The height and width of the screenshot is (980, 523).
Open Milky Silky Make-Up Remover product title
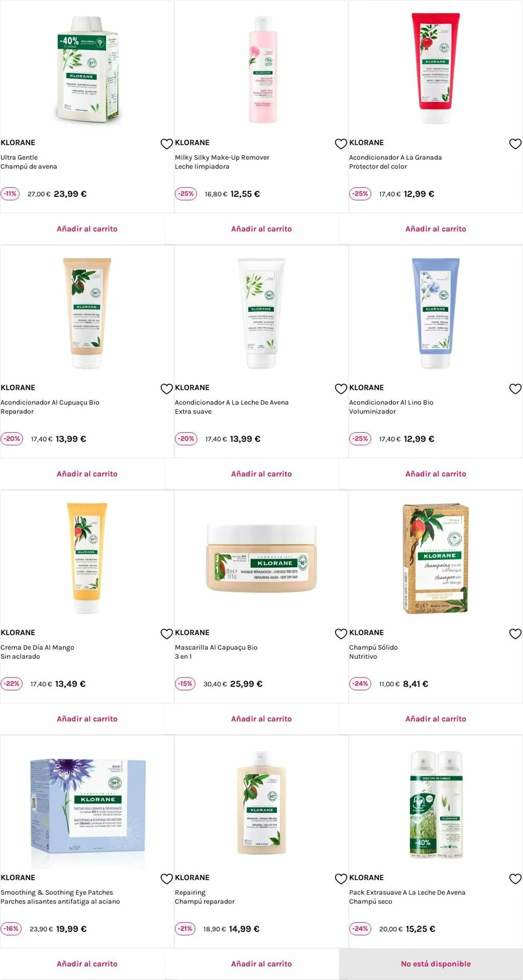coord(222,157)
